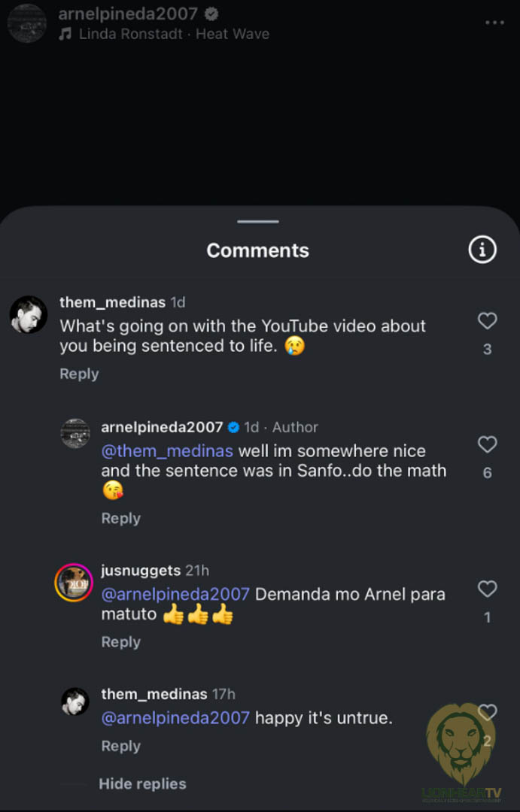Open jusnuggets' story ring avatar
The image size is (520, 812).
[74, 583]
